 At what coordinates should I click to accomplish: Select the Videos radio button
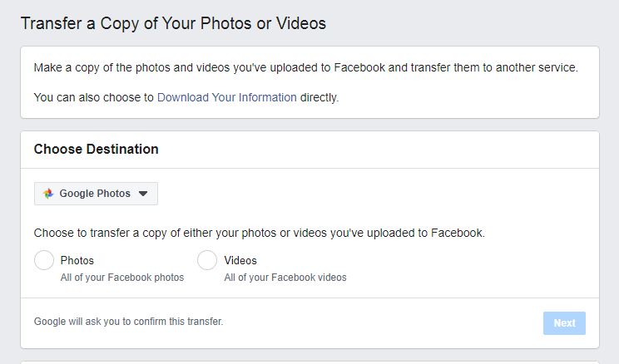[207, 260]
